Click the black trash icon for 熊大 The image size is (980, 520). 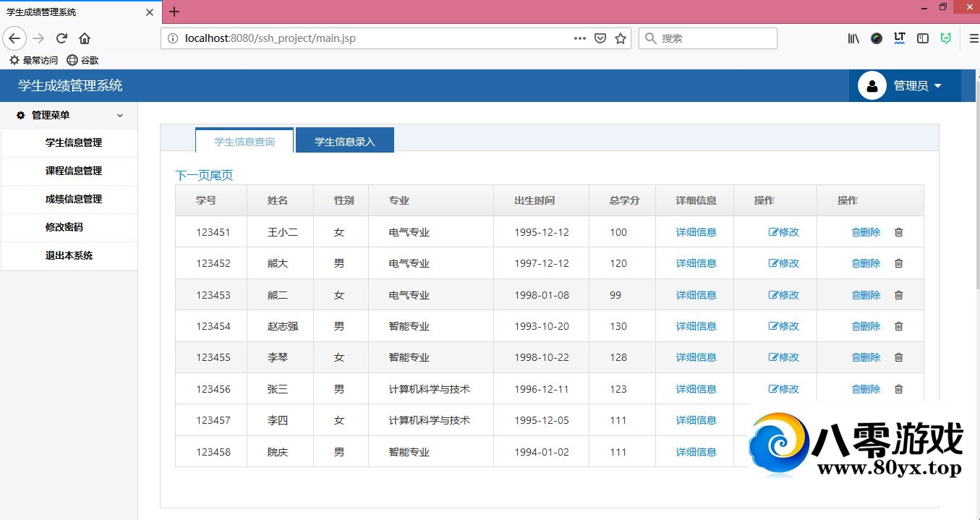899,263
